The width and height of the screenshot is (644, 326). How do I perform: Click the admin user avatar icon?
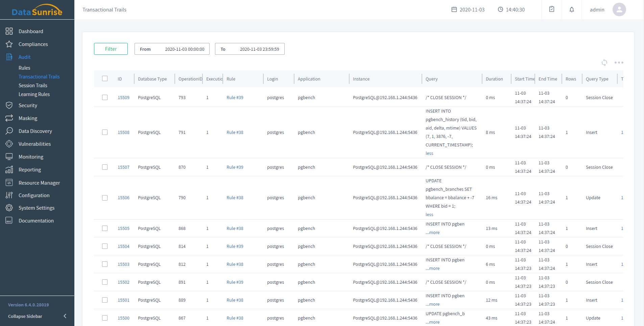pos(619,9)
